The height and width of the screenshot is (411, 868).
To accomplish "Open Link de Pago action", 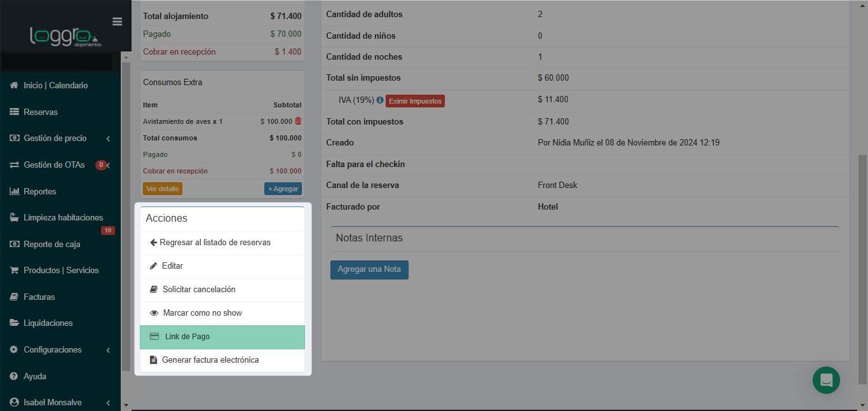I will (x=187, y=337).
